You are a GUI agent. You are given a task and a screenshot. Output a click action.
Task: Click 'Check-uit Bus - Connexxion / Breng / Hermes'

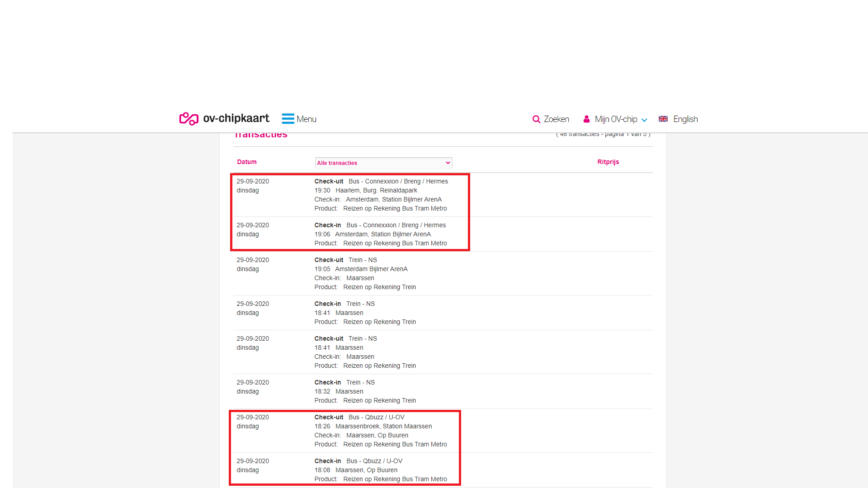(381, 181)
